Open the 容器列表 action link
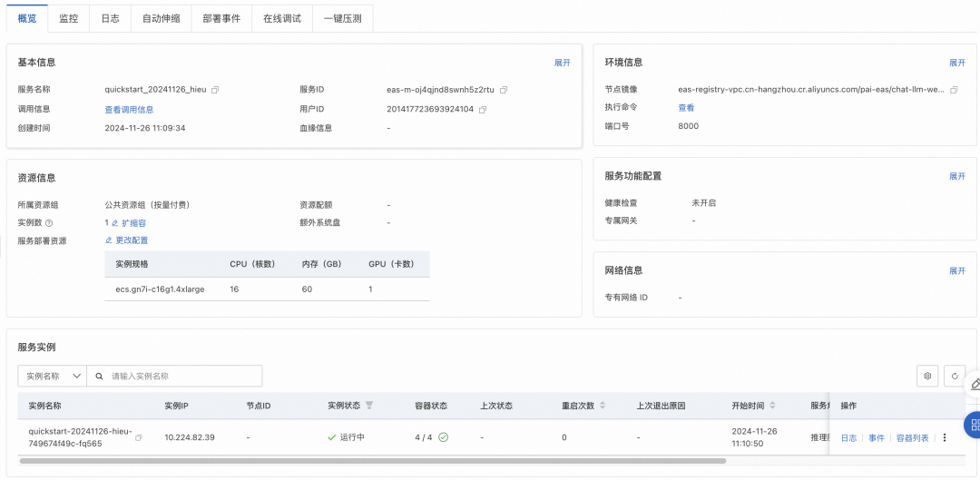Image resolution: width=980 pixels, height=480 pixels. (913, 438)
